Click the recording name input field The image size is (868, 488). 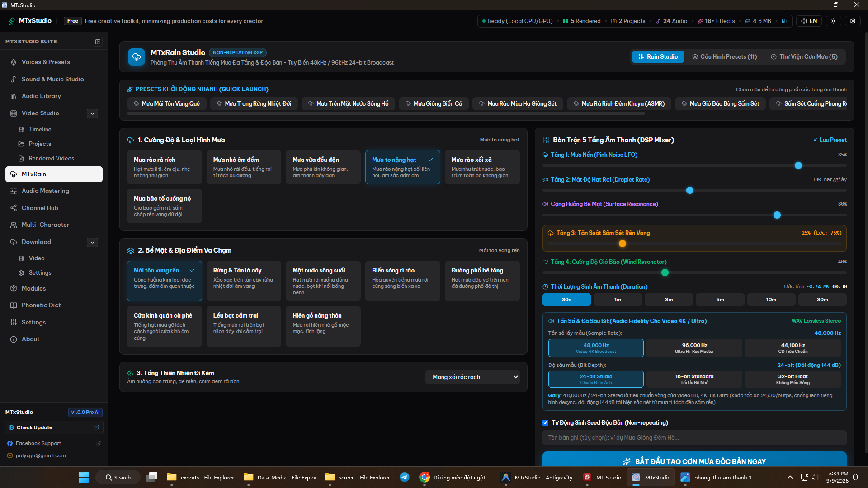pos(694,437)
